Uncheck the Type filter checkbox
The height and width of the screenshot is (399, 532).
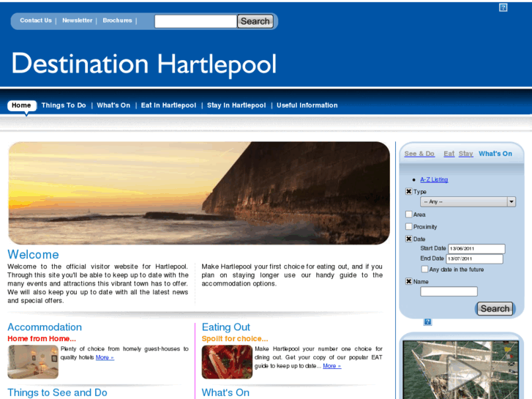point(409,192)
